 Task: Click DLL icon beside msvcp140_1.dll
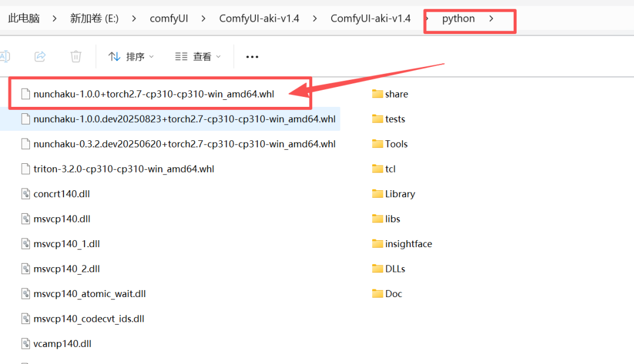pyautogui.click(x=25, y=244)
